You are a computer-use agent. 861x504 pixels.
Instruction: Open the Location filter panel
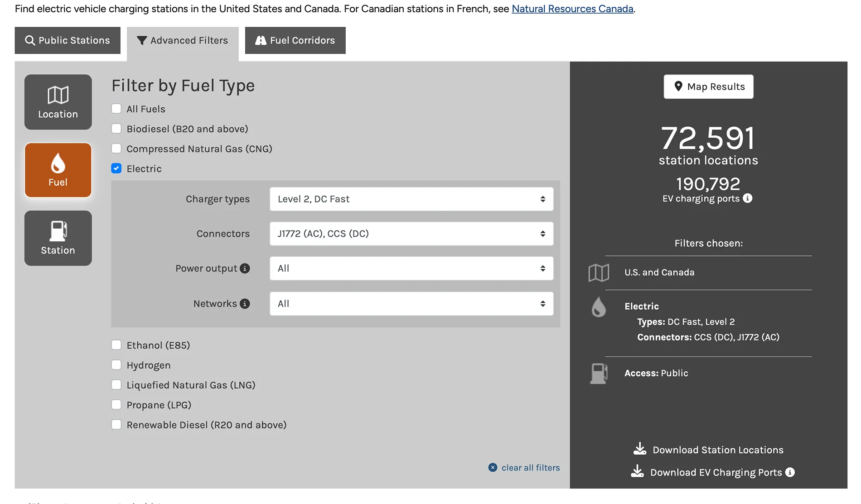pos(58,102)
